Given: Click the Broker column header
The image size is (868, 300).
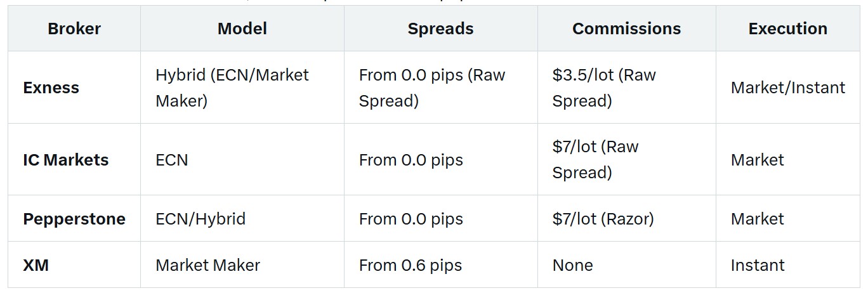Looking at the screenshot, I should coord(74,29).
